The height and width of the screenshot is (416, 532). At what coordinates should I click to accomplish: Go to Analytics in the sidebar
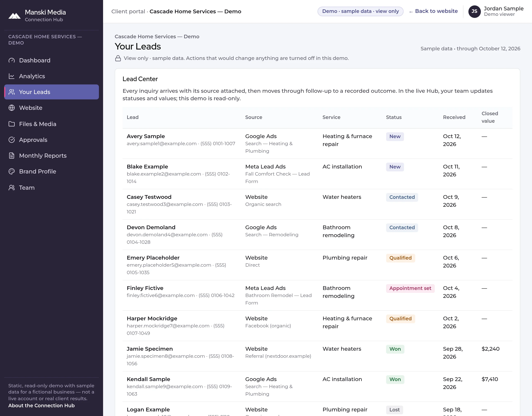[x=51, y=76]
